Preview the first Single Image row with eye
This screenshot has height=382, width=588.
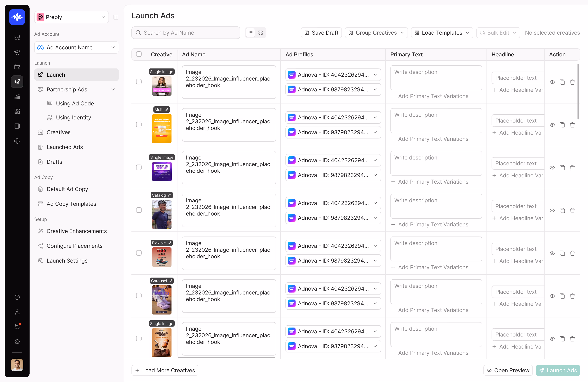552,82
